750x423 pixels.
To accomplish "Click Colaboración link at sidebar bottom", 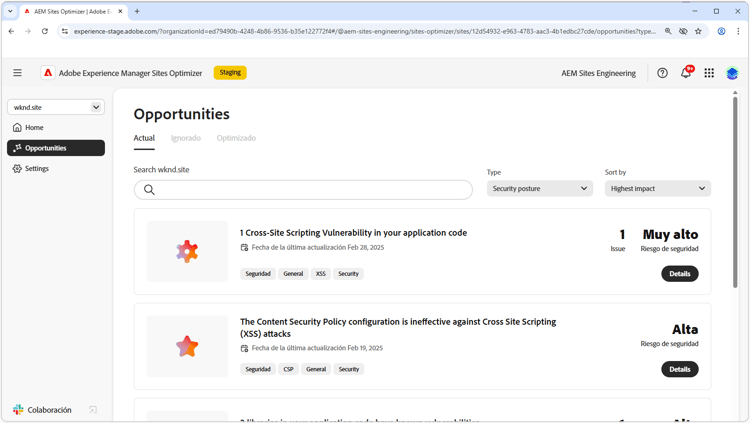I will (x=49, y=410).
